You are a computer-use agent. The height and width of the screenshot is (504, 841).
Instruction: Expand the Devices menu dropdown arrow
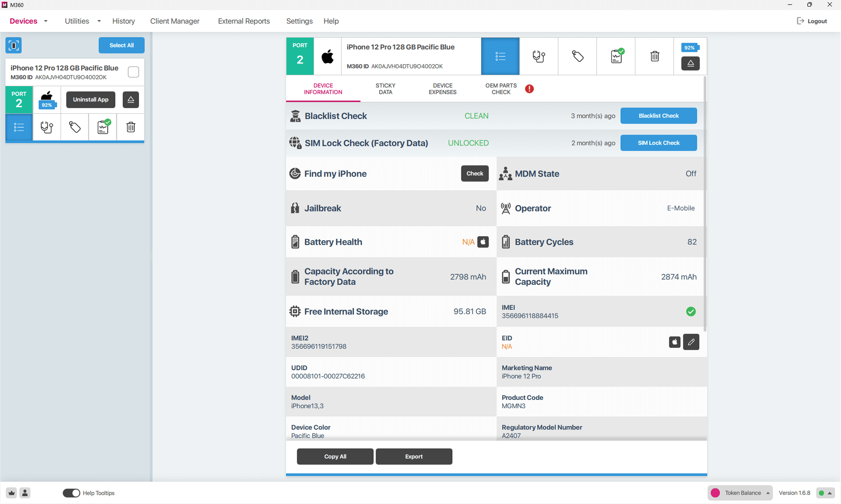click(x=46, y=21)
